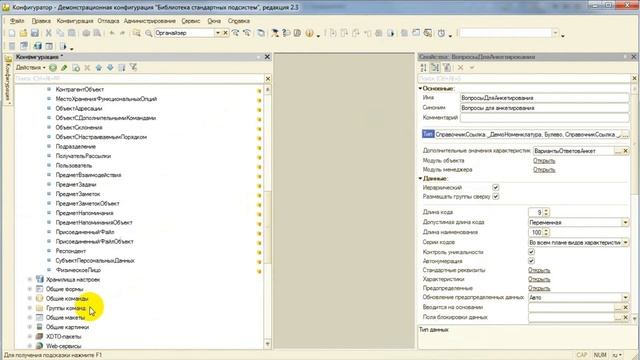Click the Find next icon beside search box
This screenshot has width=640, height=360.
236,33
